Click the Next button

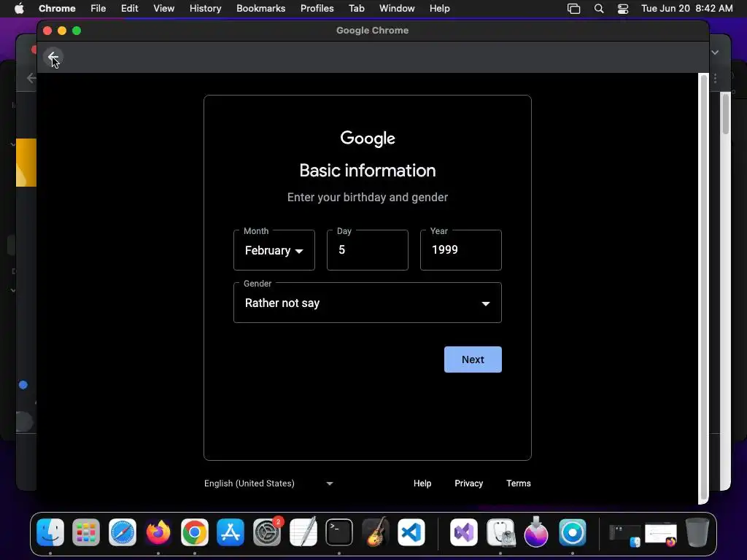(x=473, y=359)
